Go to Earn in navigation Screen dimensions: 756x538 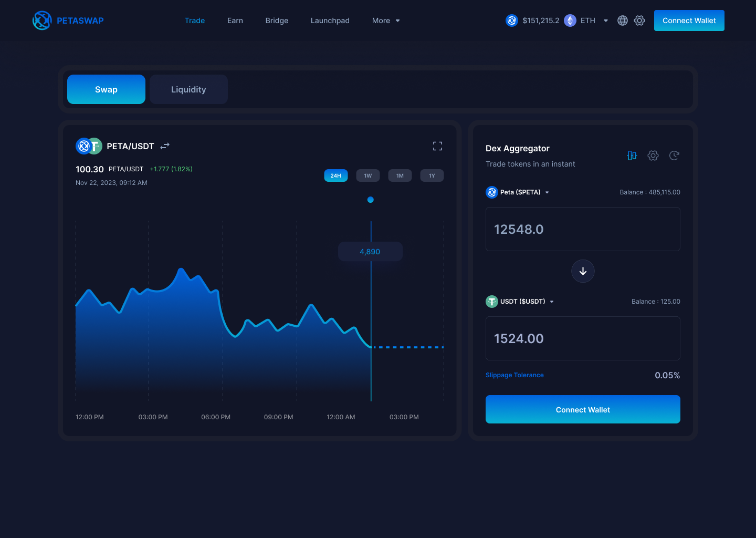click(235, 20)
